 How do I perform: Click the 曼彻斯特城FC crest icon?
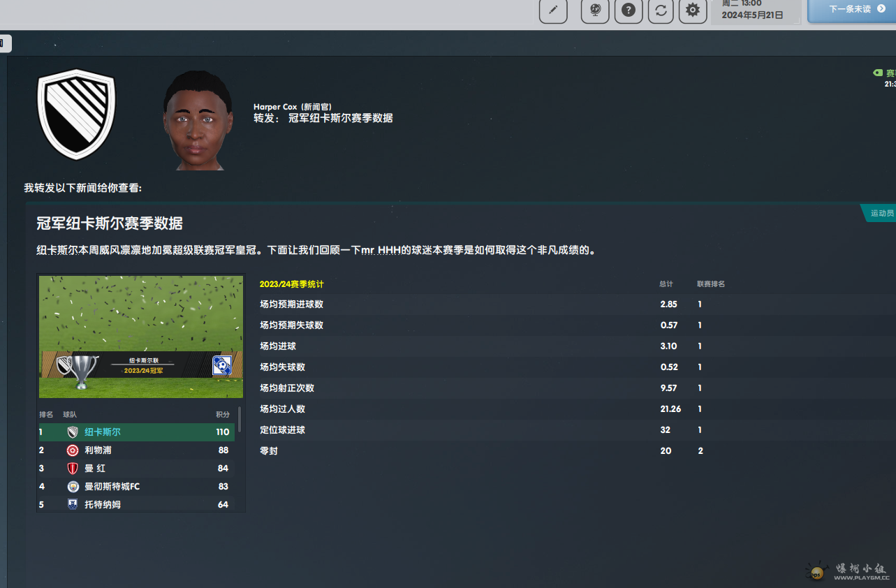click(x=73, y=487)
